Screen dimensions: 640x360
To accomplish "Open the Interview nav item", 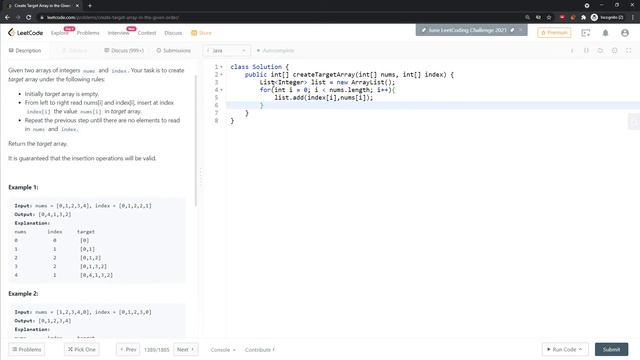I will coord(118,33).
